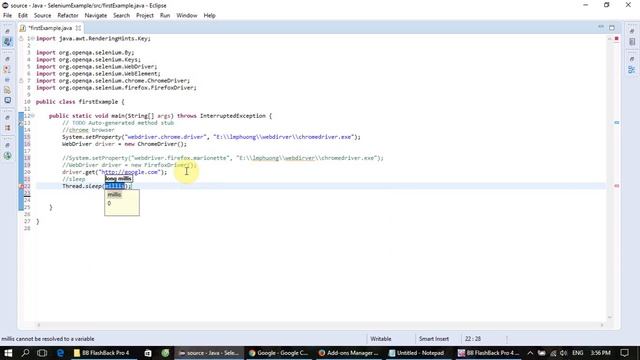The width and height of the screenshot is (640, 360).
Task: Minimize the editor area
Action: [601, 27]
